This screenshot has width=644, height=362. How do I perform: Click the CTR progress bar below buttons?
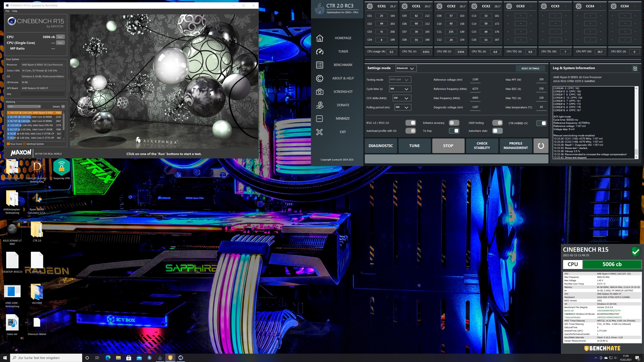[x=457, y=159]
